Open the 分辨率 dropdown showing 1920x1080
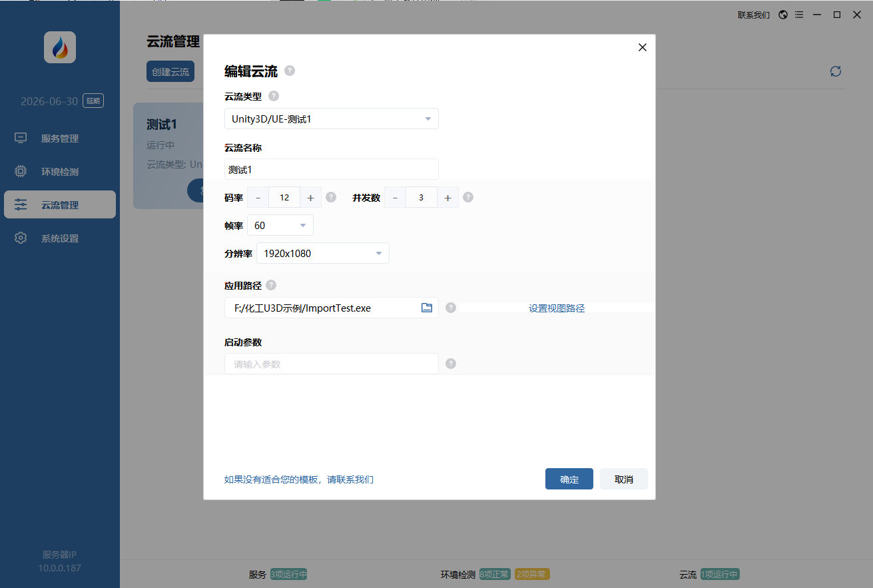The image size is (873, 588). pyautogui.click(x=322, y=253)
